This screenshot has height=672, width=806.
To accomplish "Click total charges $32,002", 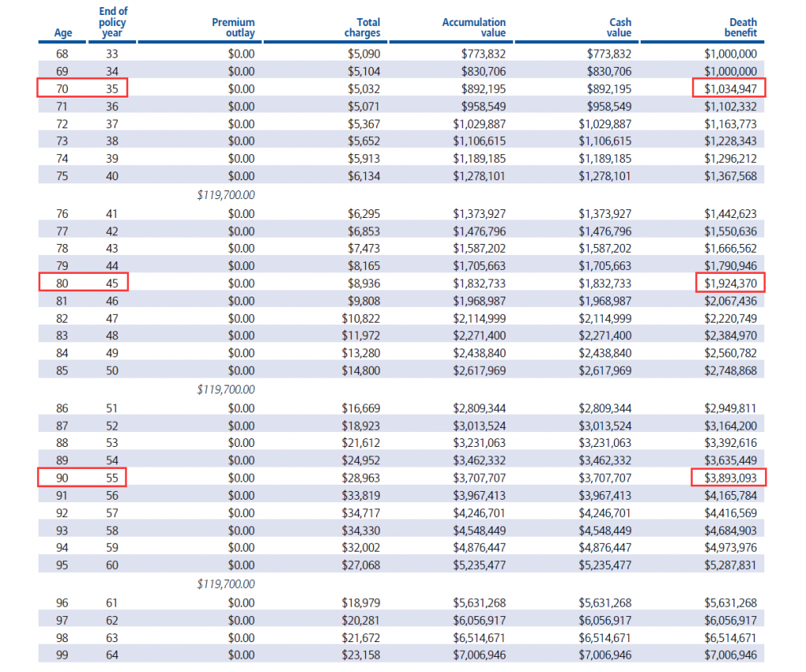I will click(360, 547).
